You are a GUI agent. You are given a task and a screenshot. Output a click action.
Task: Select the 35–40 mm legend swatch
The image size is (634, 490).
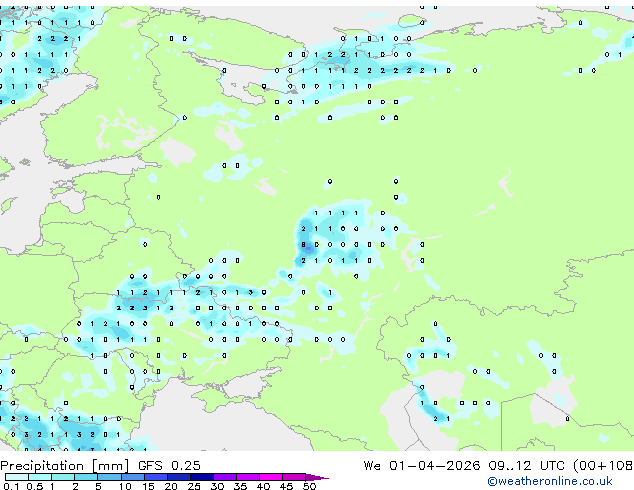tap(247, 477)
